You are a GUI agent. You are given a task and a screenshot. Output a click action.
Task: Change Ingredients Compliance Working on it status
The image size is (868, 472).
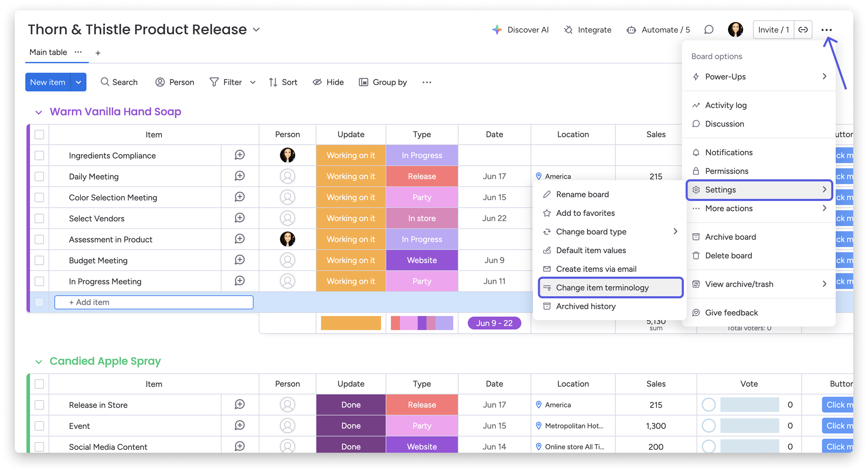tap(351, 155)
